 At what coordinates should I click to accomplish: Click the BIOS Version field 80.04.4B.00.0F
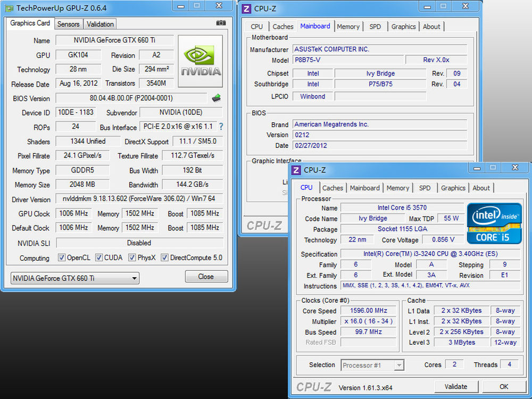(131, 98)
